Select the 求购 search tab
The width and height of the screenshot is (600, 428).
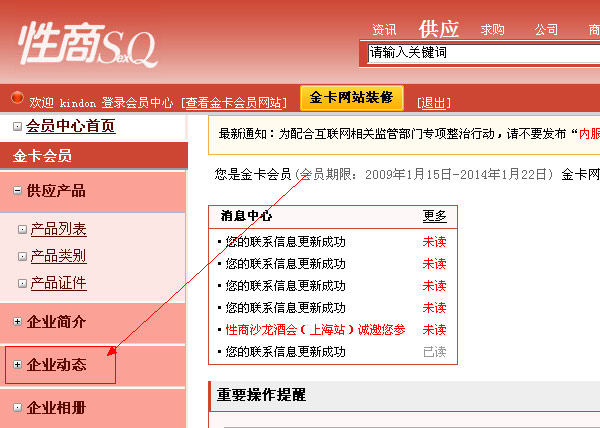[x=492, y=29]
